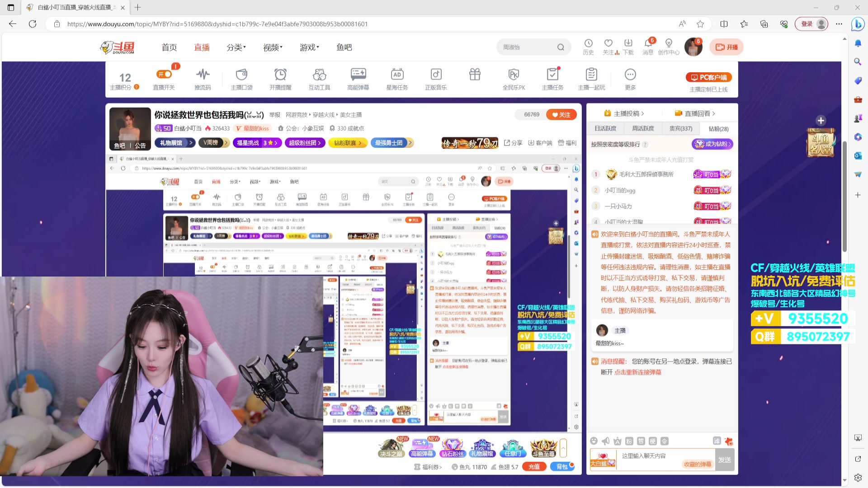This screenshot has width=868, height=488.
Task: Click the 开播 start streaming button
Action: click(x=726, y=47)
